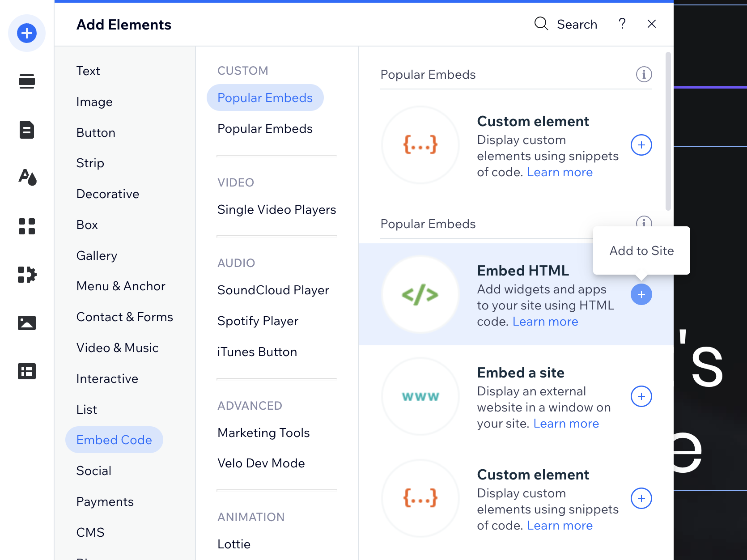The image size is (747, 560).
Task: Add Custom element using the plus button
Action: (641, 144)
